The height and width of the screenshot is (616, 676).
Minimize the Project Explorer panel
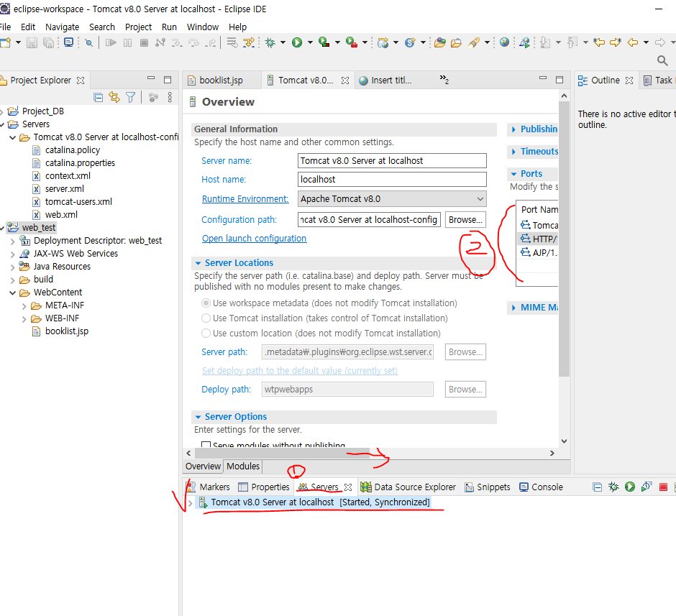151,78
